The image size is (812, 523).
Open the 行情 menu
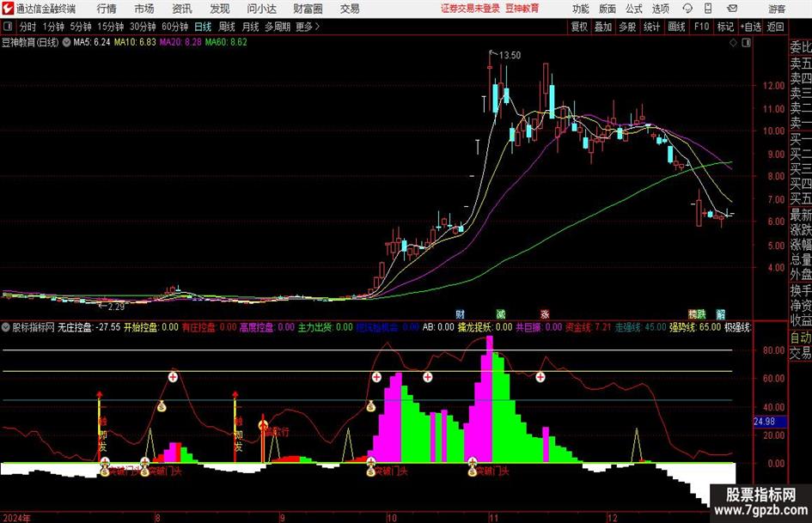[107, 9]
